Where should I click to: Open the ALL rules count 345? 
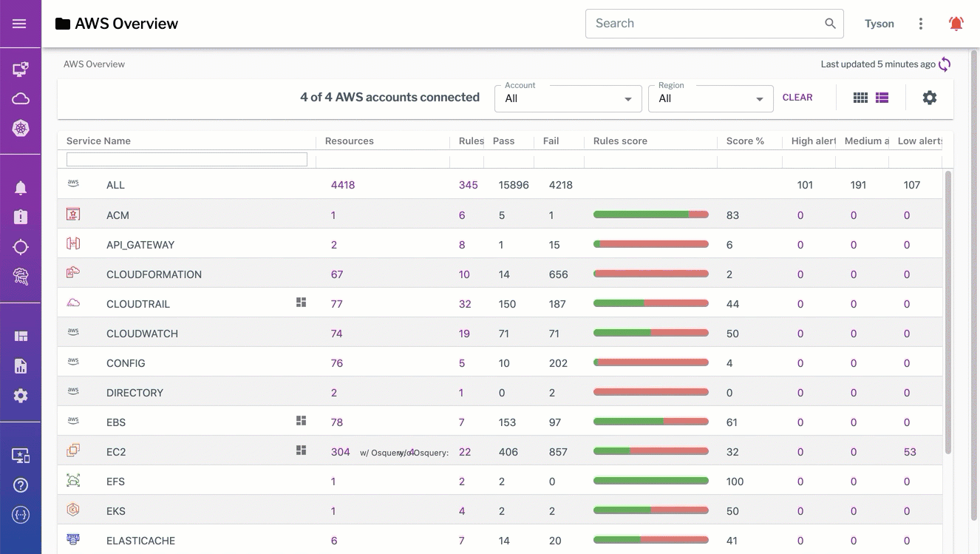point(469,185)
